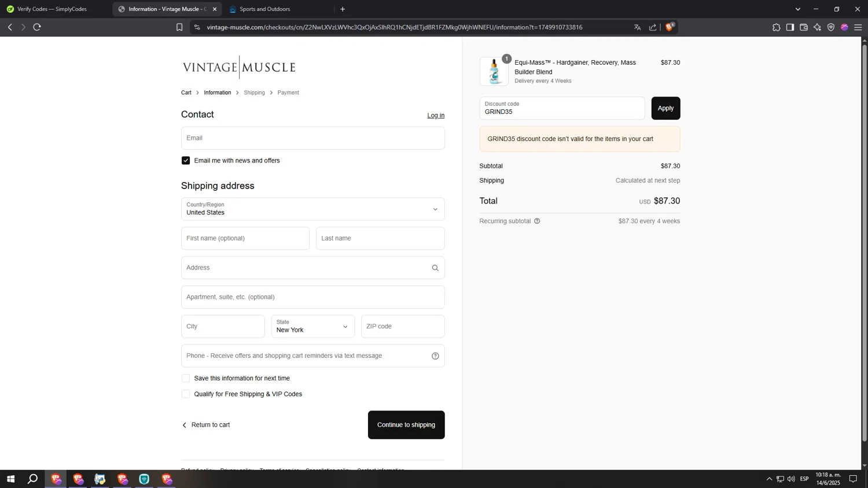The width and height of the screenshot is (868, 488).
Task: Open network status in system tray
Action: (x=780, y=479)
